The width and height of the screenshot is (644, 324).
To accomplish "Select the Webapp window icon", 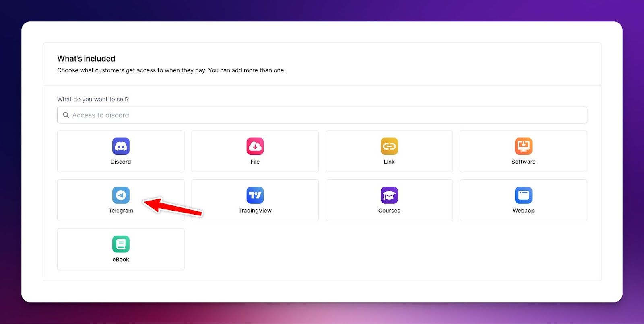I will tap(524, 195).
